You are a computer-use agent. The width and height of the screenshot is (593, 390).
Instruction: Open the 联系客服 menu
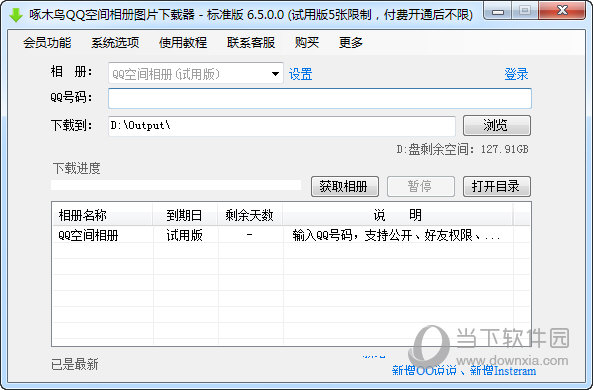251,42
